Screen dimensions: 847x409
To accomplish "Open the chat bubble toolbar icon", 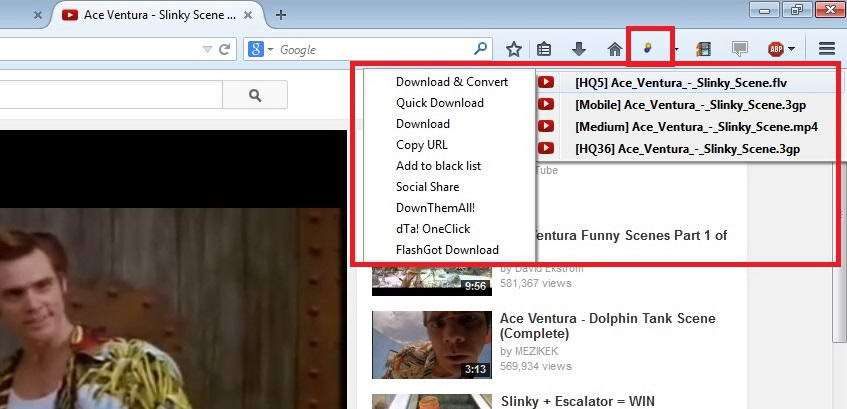I will (740, 50).
